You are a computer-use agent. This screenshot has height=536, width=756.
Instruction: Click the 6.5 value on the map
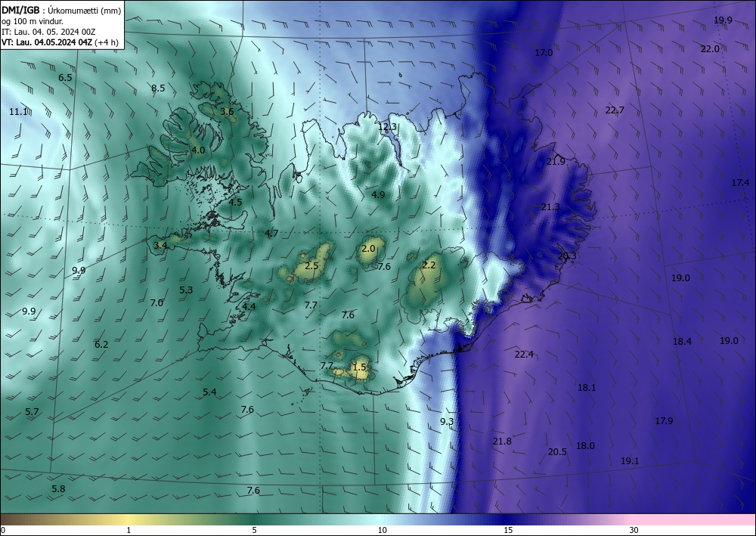[x=65, y=78]
